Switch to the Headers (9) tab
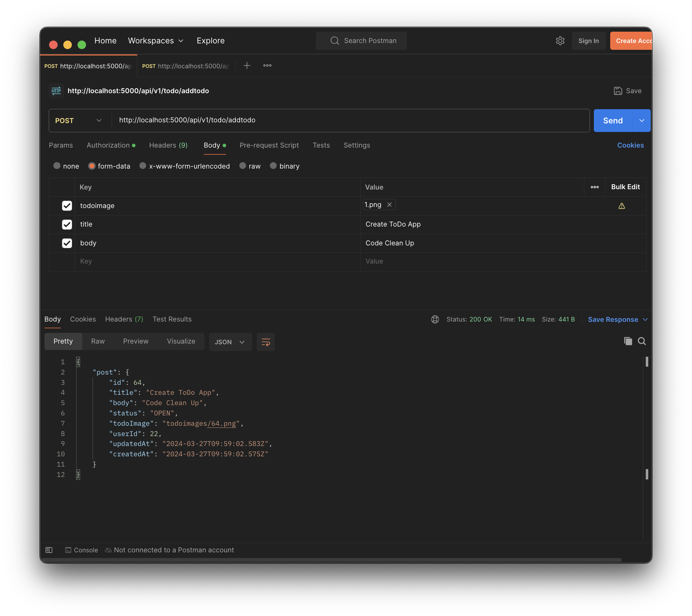 click(168, 145)
